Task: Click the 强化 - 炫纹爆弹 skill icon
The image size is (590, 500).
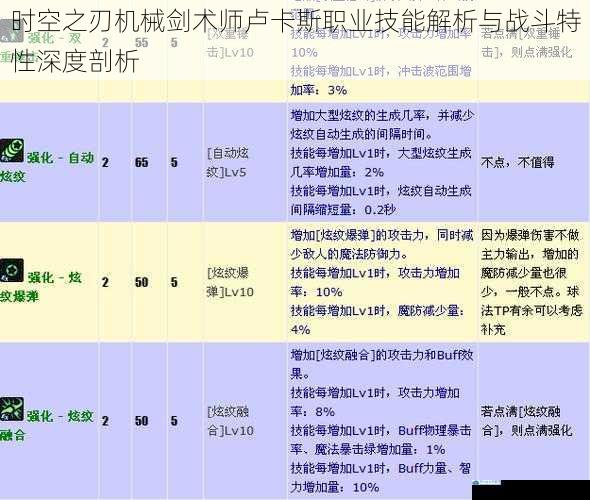Action: point(12,270)
